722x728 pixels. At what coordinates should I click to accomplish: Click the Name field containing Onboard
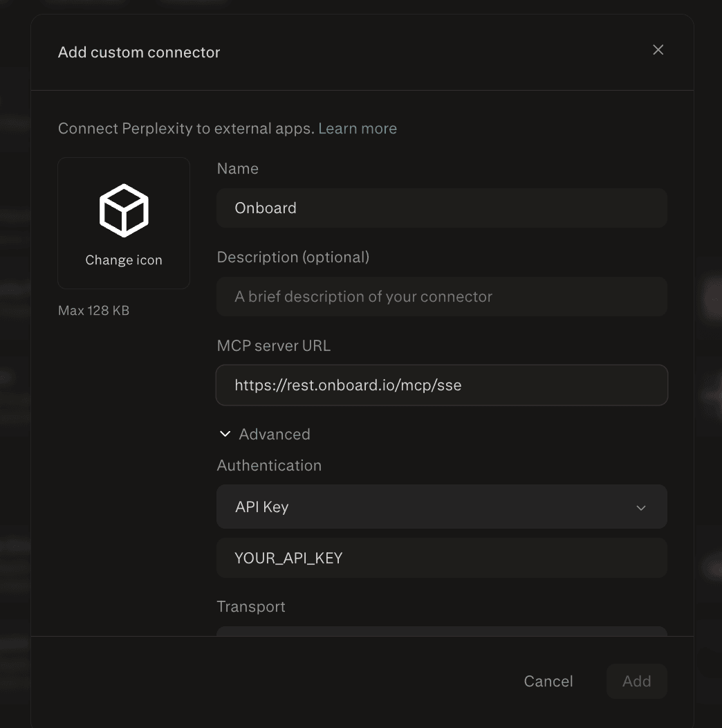pyautogui.click(x=442, y=208)
